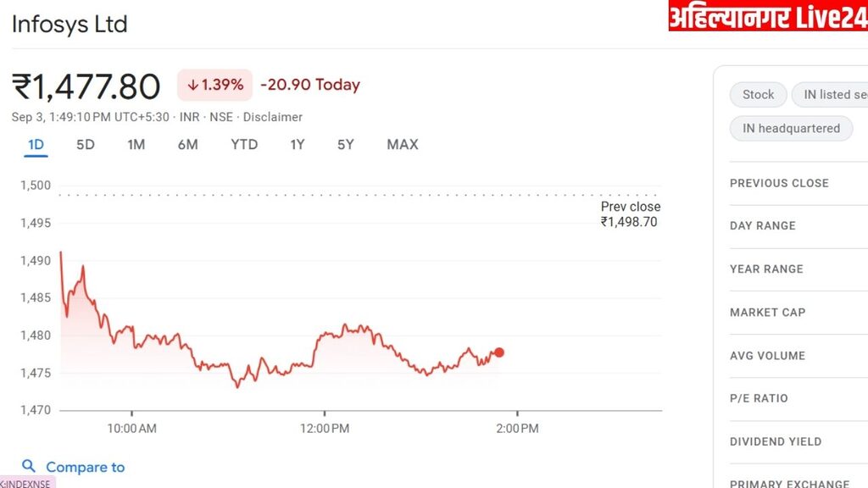The width and height of the screenshot is (868, 488).
Task: Show the 1M price chart
Action: click(x=136, y=145)
